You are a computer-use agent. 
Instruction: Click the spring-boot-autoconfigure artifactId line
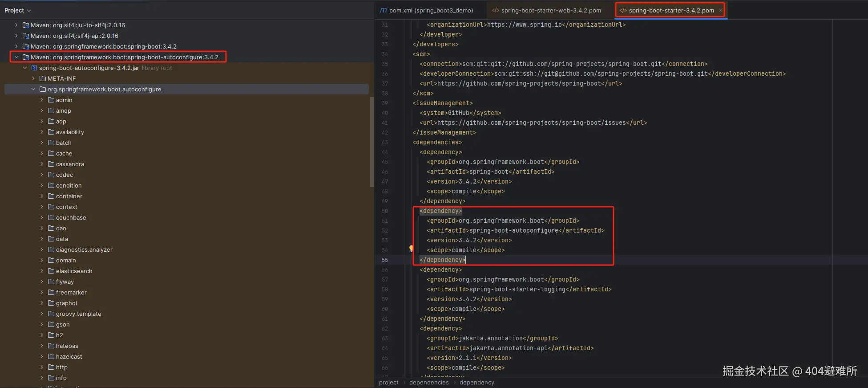516,231
